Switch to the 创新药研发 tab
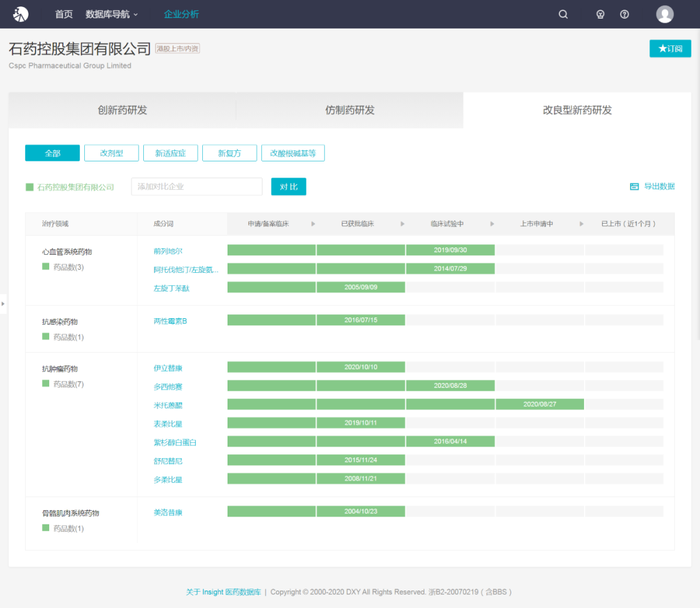This screenshot has width=700, height=608. (x=122, y=110)
